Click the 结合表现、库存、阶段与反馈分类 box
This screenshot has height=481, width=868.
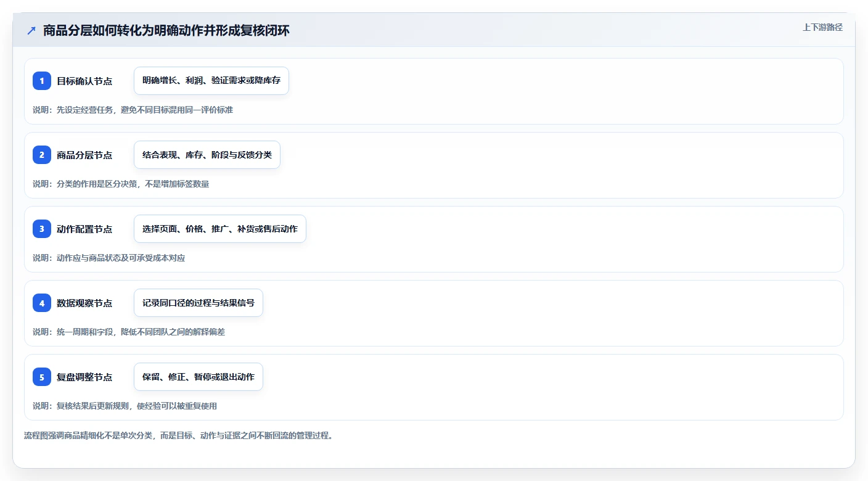point(207,155)
